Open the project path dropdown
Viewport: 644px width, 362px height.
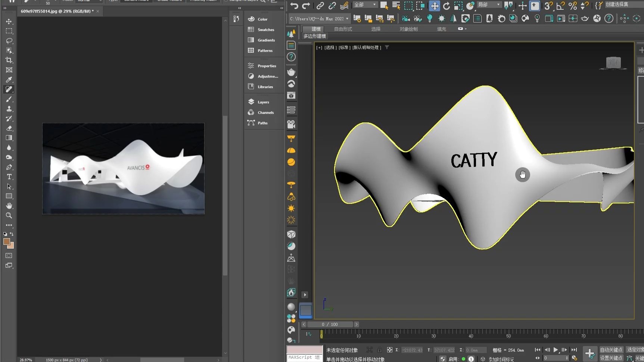[x=319, y=19]
